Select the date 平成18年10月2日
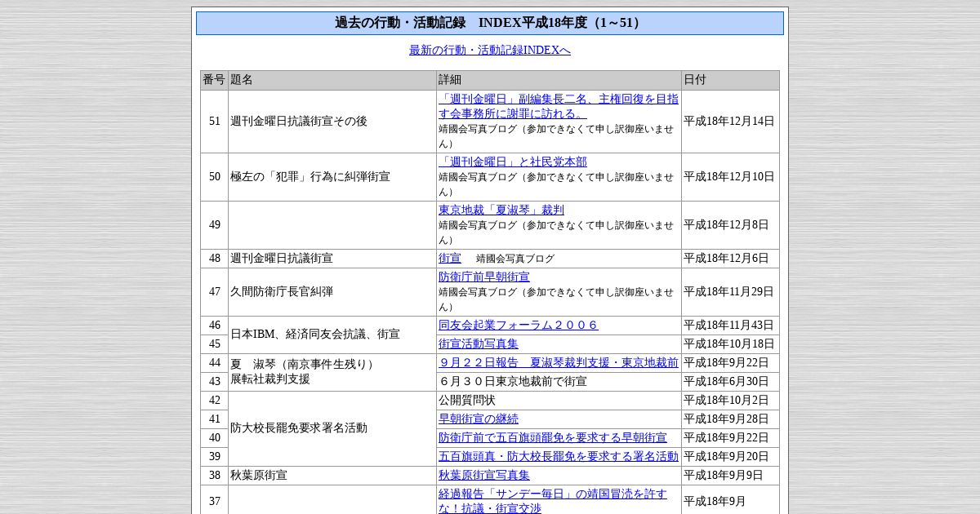The image size is (980, 514). (x=726, y=400)
